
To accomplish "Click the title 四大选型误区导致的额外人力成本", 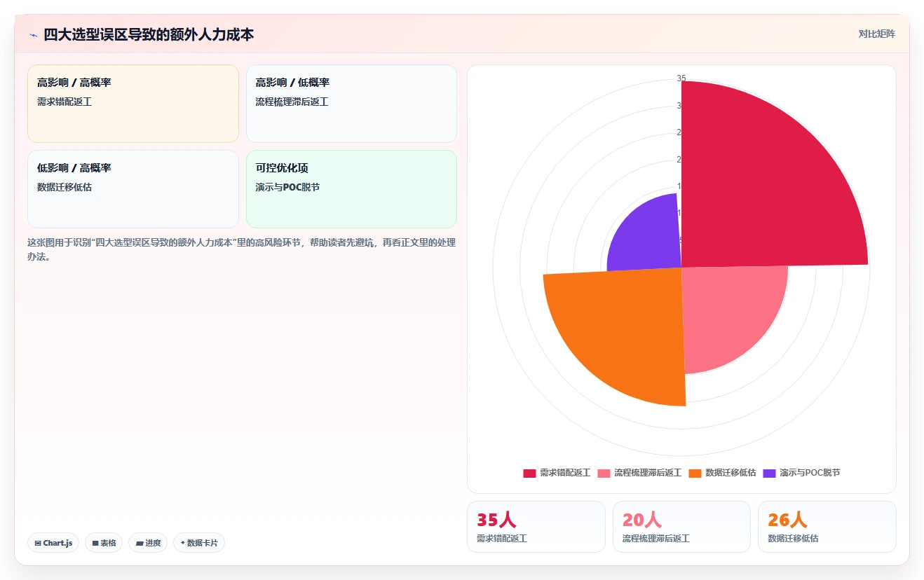I will click(149, 34).
